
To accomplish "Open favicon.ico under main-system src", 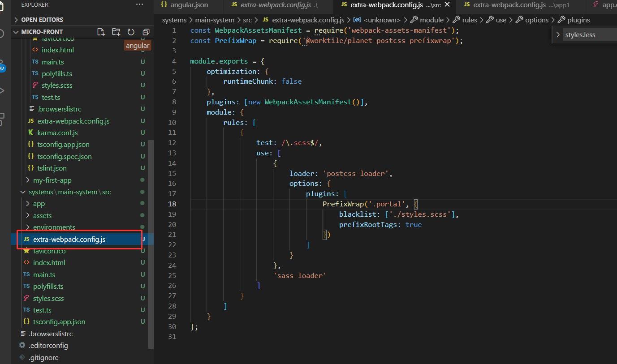I will click(x=49, y=251).
